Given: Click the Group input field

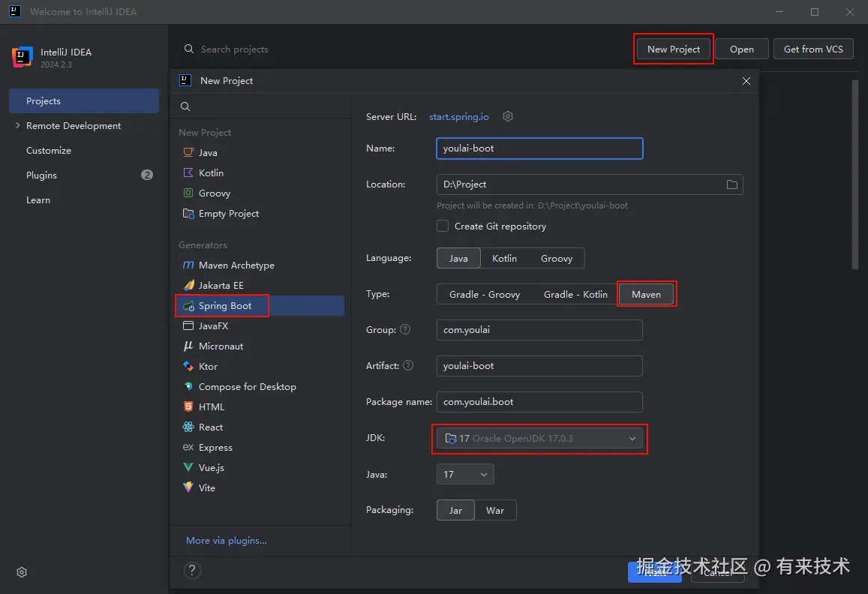Looking at the screenshot, I should [539, 330].
